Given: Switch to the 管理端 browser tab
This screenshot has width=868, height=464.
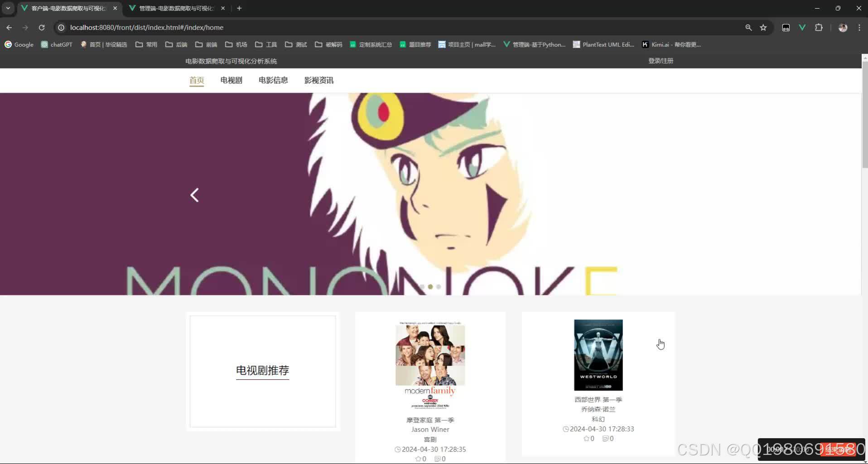Looking at the screenshot, I should (176, 8).
